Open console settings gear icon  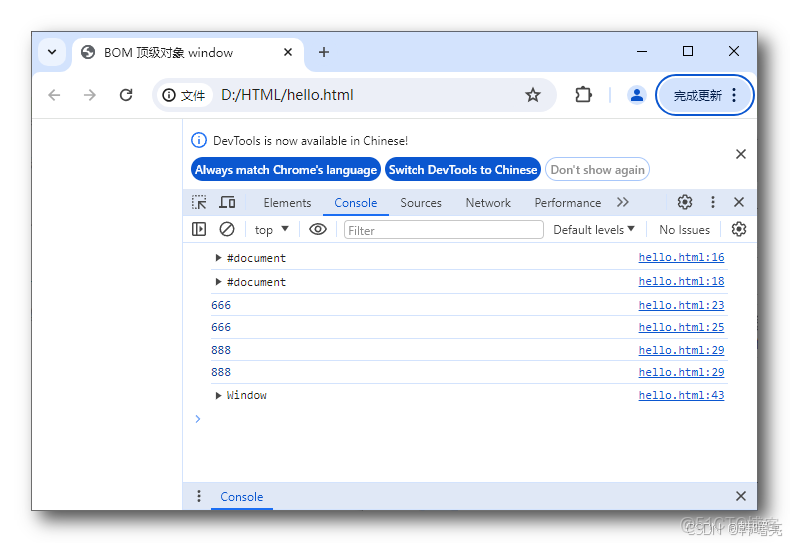[x=739, y=230]
